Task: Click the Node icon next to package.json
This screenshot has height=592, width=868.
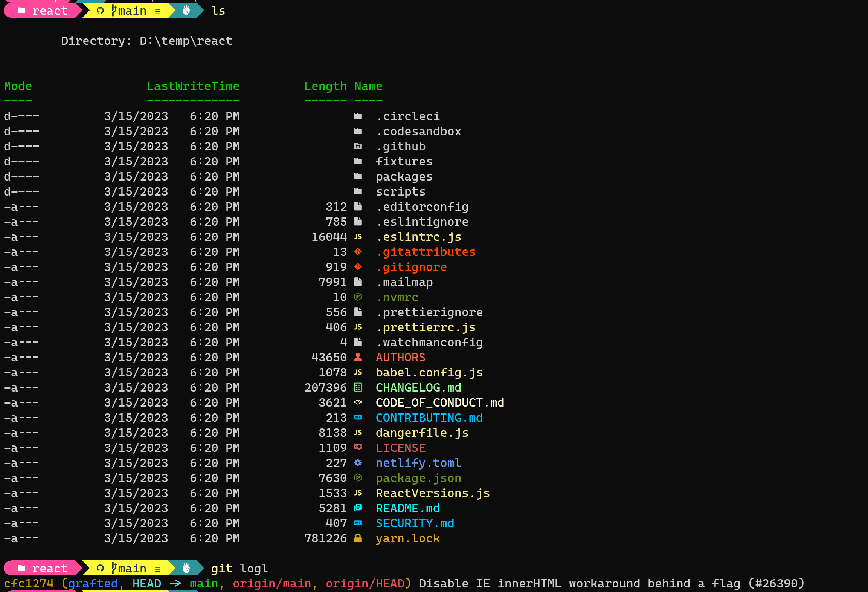Action: [x=358, y=478]
